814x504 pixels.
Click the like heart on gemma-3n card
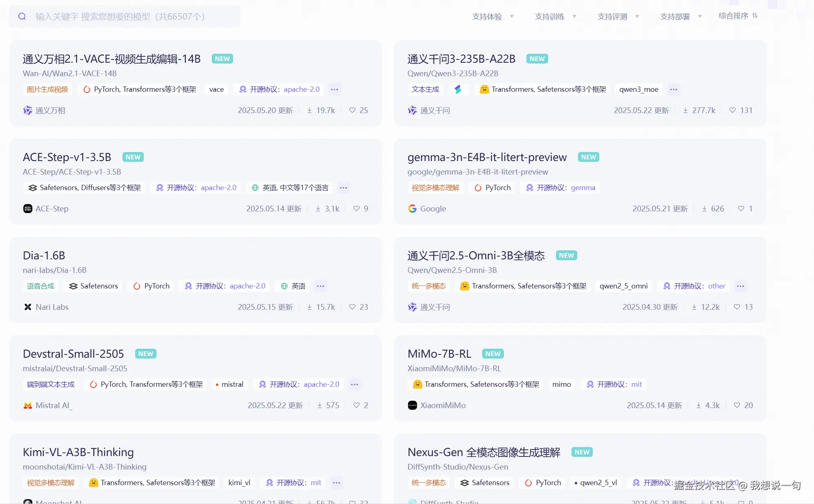point(741,209)
